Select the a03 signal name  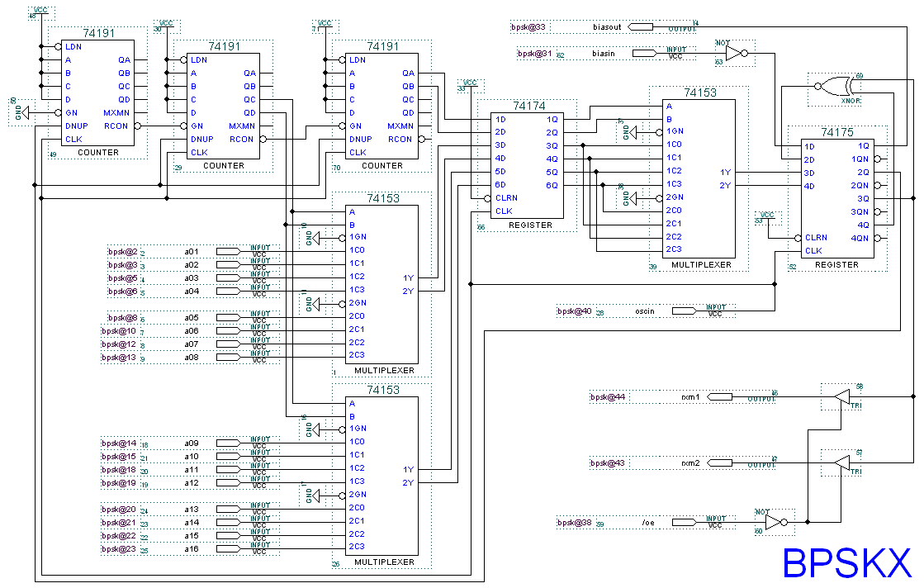pyautogui.click(x=192, y=278)
